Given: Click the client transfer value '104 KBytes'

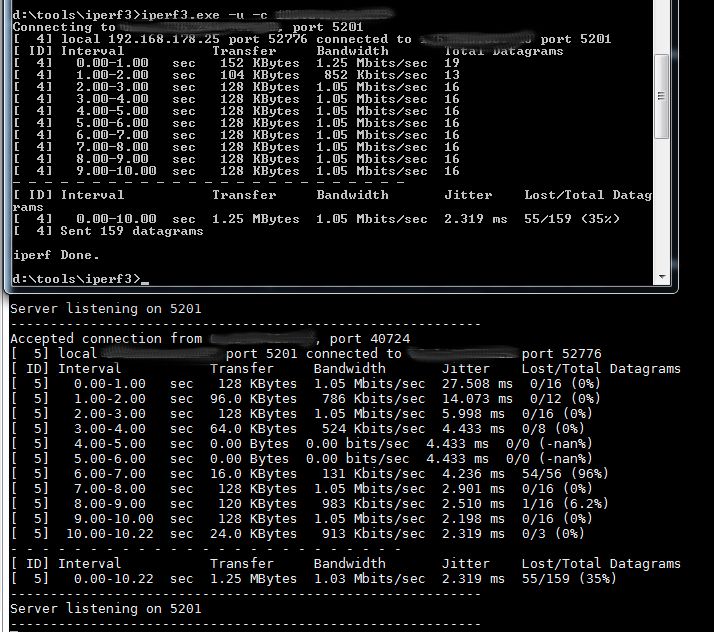Looking at the screenshot, I should click(x=260, y=75).
